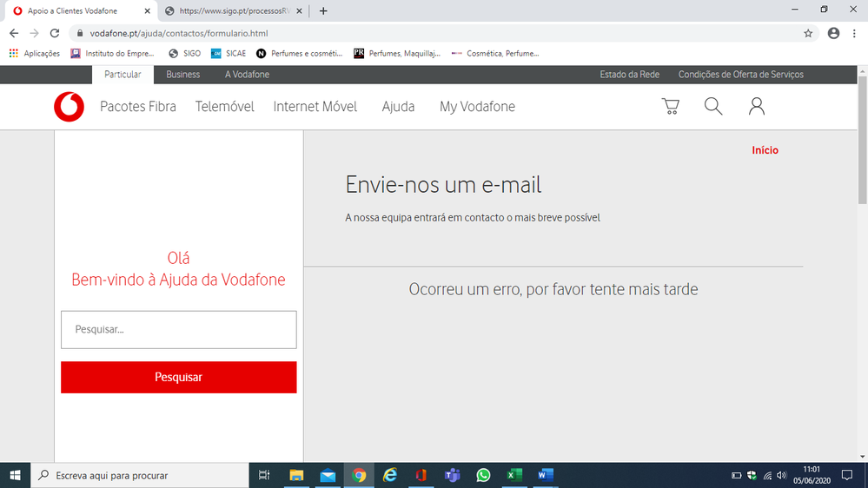This screenshot has width=868, height=488.
Task: Follow the Início link
Action: (x=765, y=150)
